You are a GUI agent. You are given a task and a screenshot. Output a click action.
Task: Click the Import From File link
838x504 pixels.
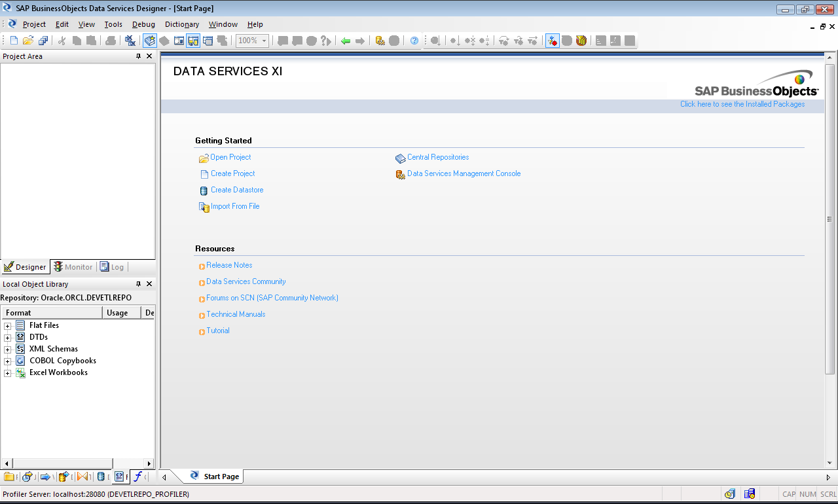235,206
